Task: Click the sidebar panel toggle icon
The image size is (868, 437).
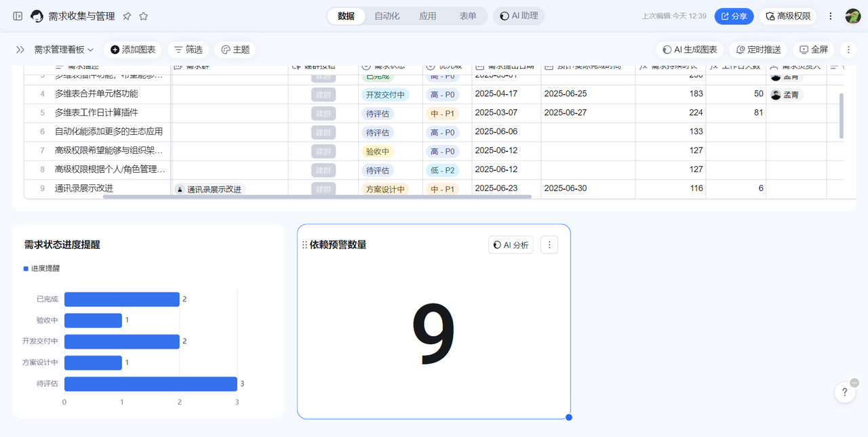Action: (18, 16)
